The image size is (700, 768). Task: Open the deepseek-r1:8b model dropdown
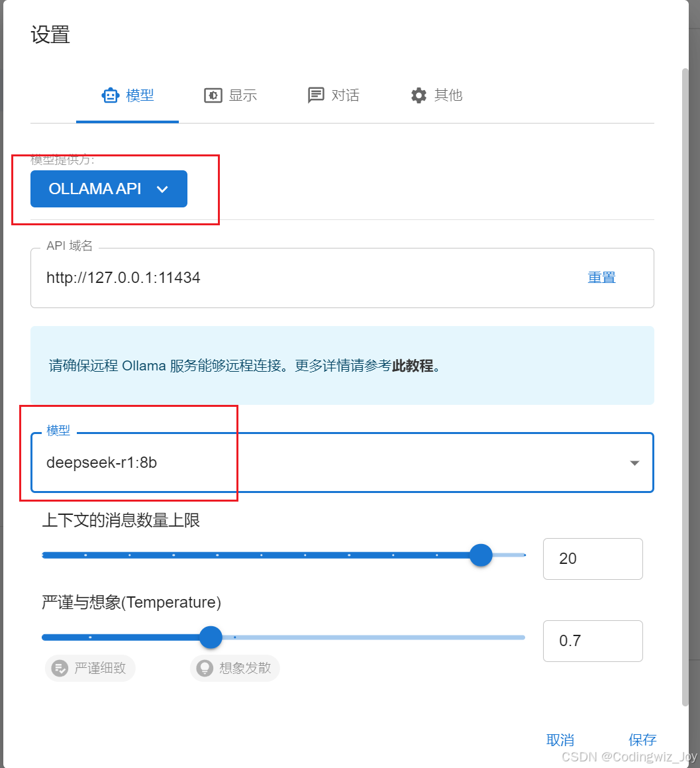[x=342, y=463]
